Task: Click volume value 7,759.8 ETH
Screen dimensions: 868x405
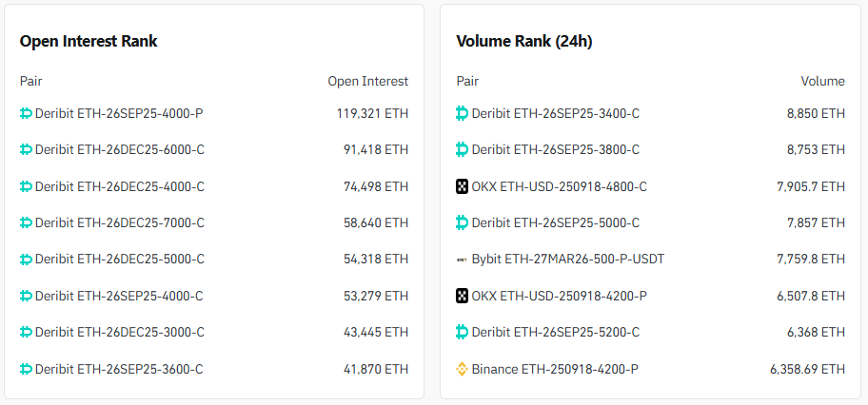Action: click(811, 259)
